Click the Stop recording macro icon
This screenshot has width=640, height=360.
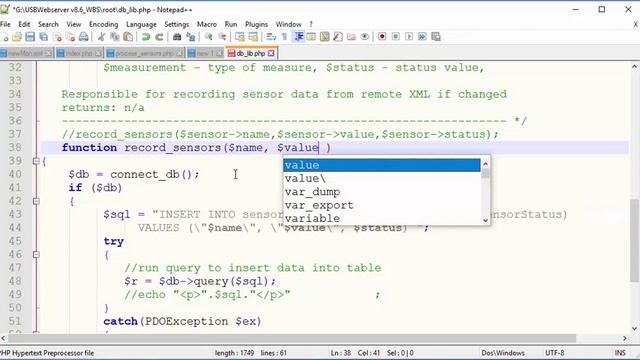(x=396, y=37)
